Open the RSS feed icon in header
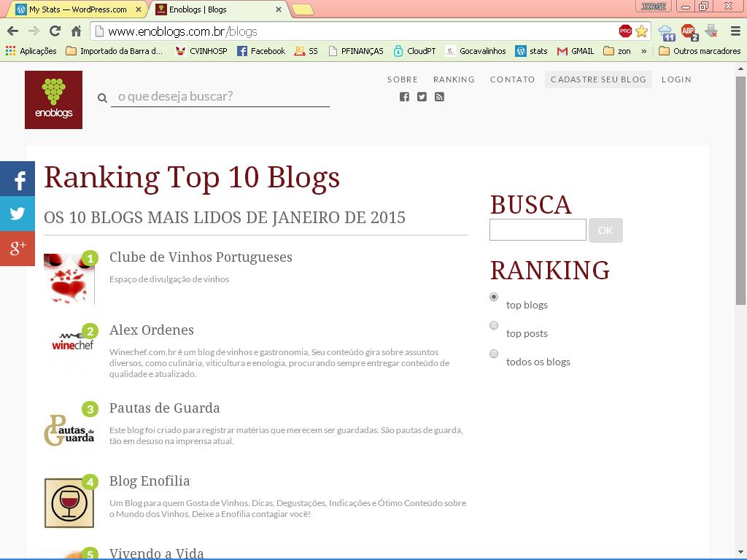 pos(439,97)
